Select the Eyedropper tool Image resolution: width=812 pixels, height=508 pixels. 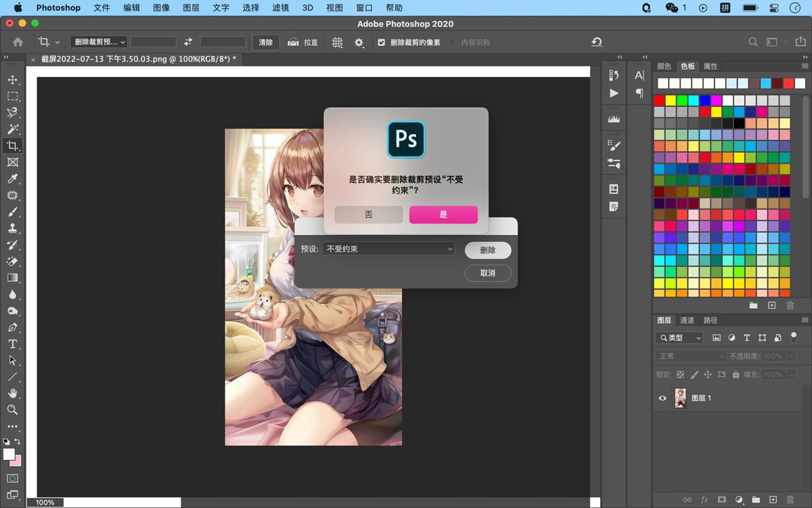[12, 179]
